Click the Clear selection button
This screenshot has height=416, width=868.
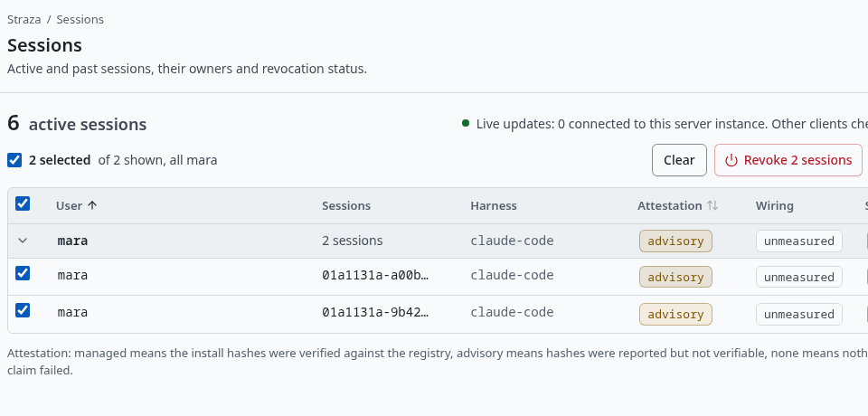coord(679,160)
